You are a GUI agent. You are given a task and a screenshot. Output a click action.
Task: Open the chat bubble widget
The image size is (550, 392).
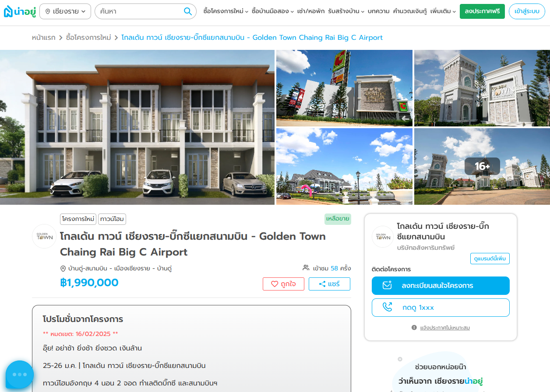click(x=20, y=374)
